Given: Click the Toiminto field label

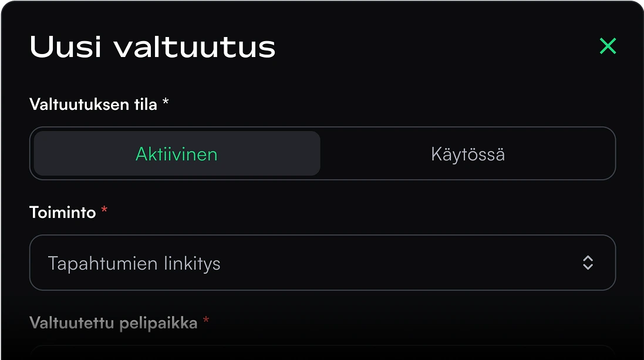Looking at the screenshot, I should [63, 212].
